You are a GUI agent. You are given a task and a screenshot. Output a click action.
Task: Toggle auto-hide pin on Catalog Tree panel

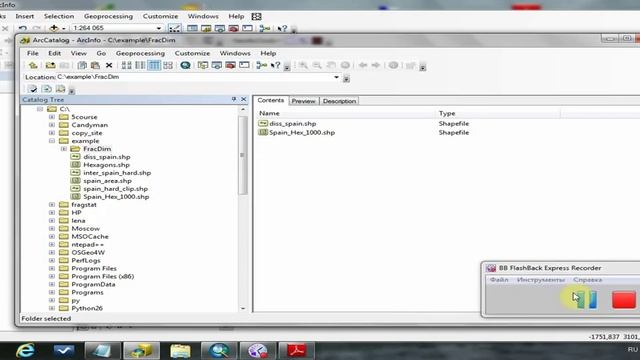(x=234, y=99)
